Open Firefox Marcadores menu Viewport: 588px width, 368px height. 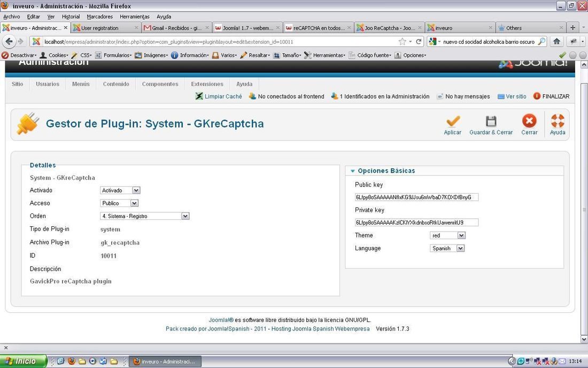point(100,17)
